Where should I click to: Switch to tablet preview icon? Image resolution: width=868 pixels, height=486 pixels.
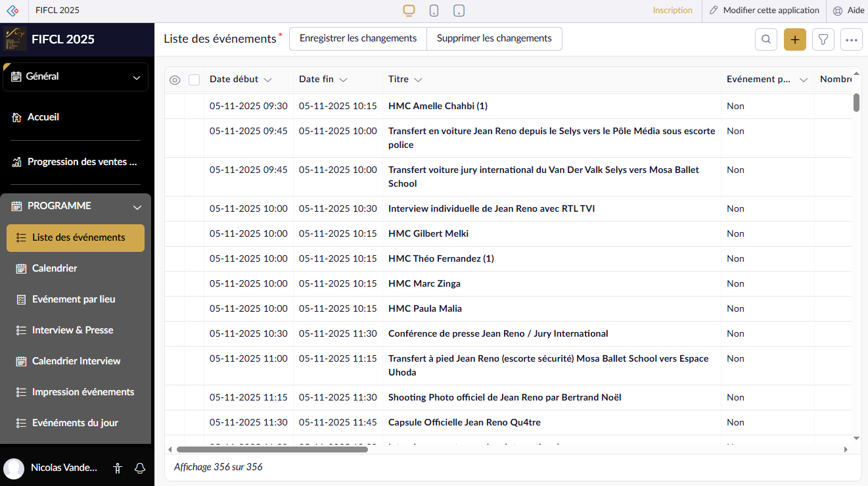click(x=459, y=11)
